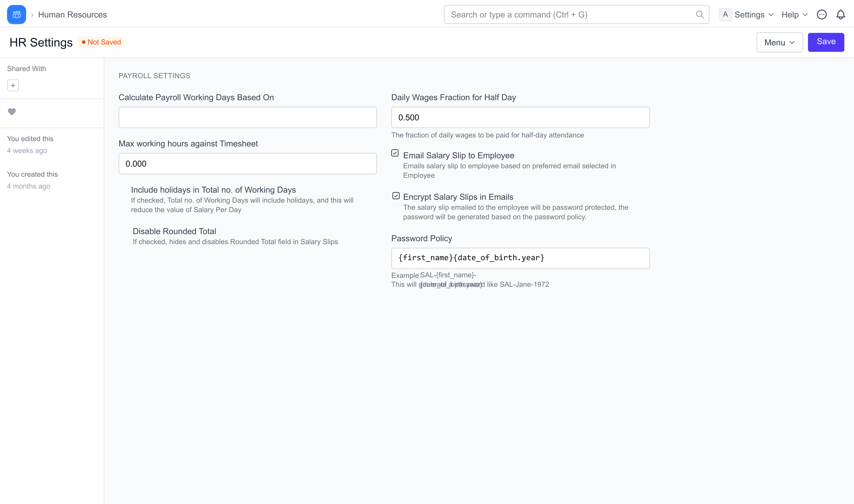Image resolution: width=854 pixels, height=504 pixels.
Task: Click plus icon under Shared With
Action: click(x=13, y=85)
